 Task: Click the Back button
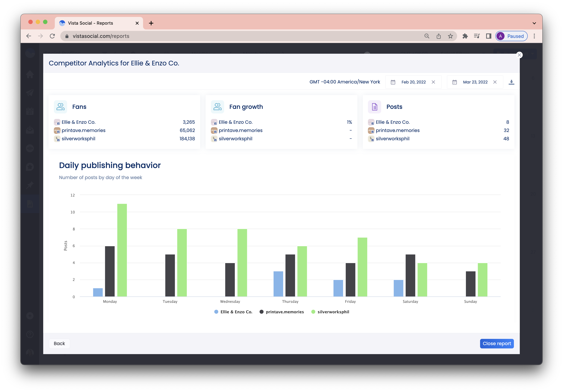pyautogui.click(x=59, y=343)
